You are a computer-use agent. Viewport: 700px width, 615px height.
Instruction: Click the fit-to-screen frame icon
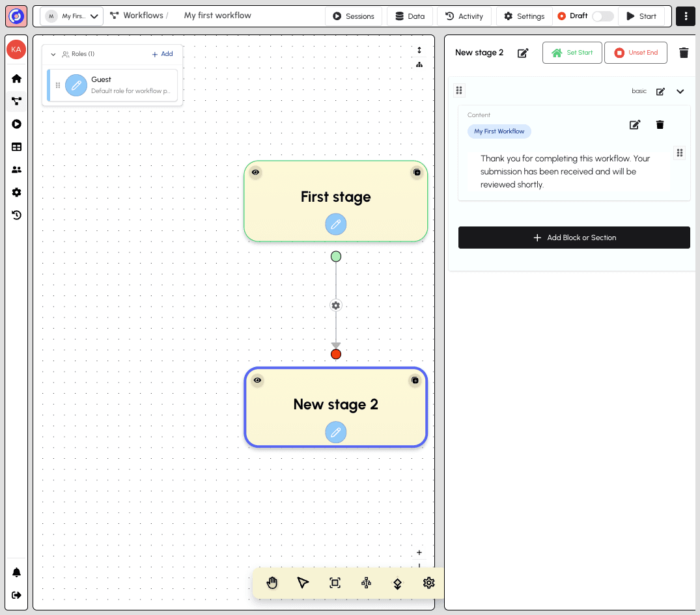335,582
